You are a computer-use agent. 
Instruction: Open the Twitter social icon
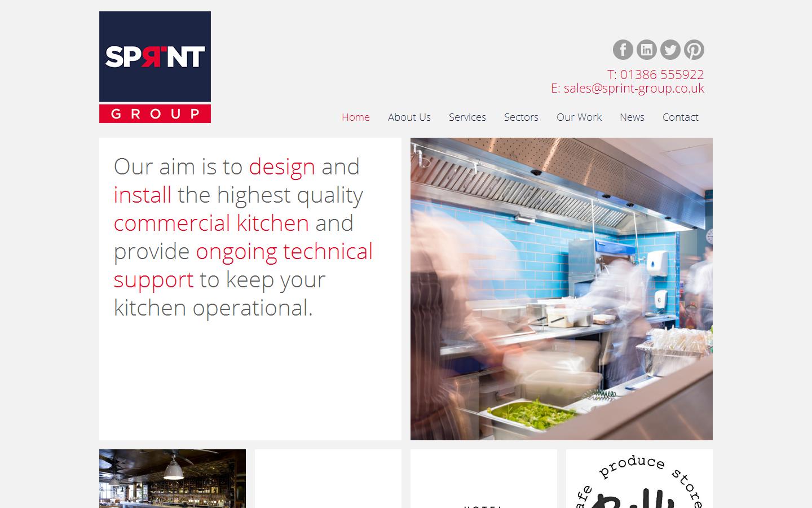click(670, 50)
